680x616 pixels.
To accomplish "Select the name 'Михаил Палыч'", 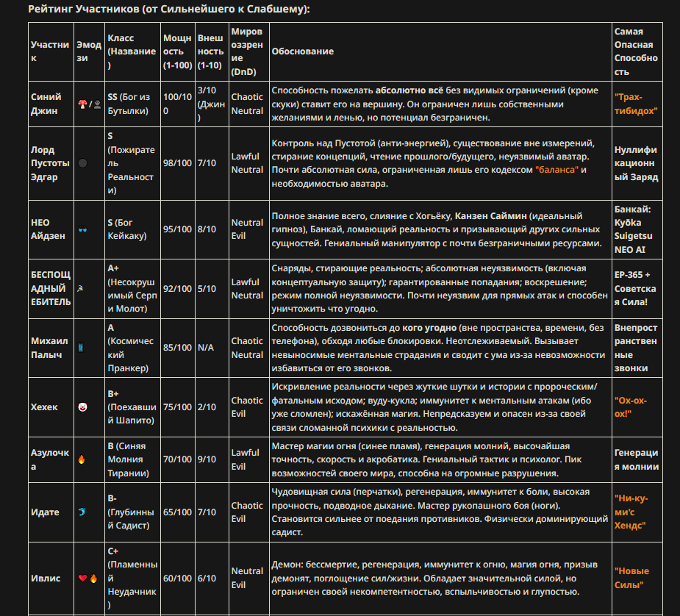I will click(49, 348).
